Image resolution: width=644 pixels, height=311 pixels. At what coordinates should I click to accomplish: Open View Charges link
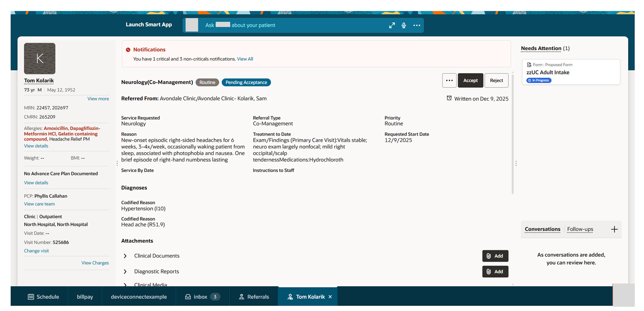click(95, 263)
